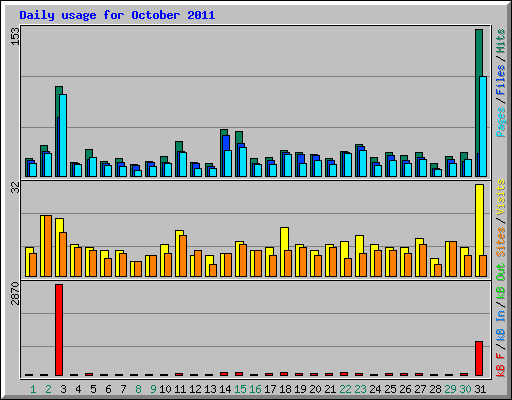Viewport: 512px width, 400px height.
Task: Click day label "2" on the x-axis
Action: 48,389
